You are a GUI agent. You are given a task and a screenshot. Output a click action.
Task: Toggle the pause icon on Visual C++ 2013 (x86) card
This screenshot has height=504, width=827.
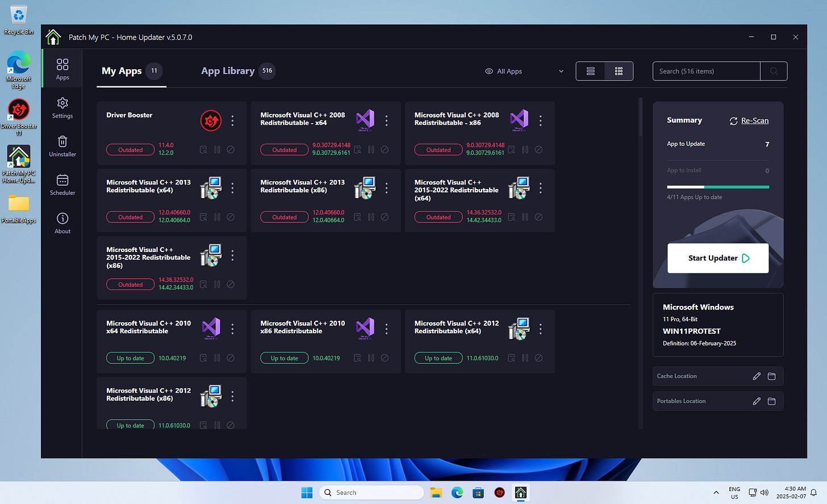[371, 217]
